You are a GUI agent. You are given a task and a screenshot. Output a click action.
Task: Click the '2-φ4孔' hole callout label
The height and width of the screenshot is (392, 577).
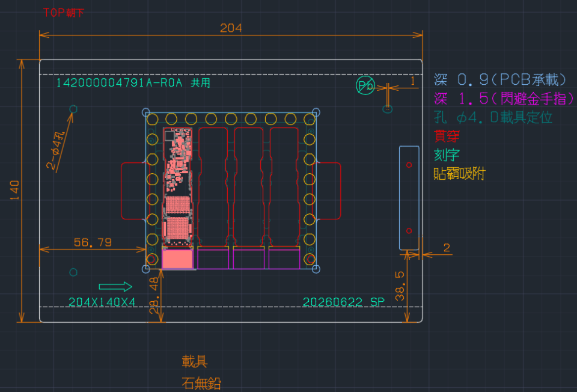(x=56, y=150)
